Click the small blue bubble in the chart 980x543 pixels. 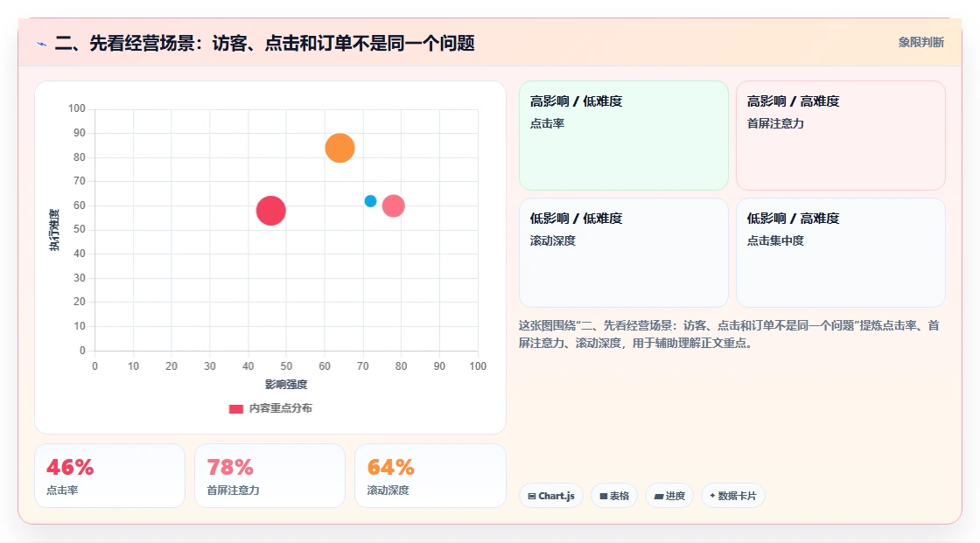371,201
